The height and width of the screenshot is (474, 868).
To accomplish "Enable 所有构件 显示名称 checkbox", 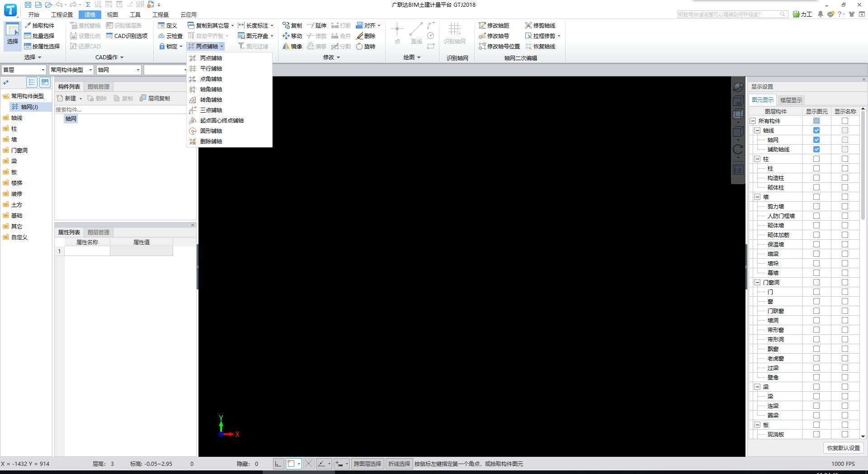I will point(845,121).
